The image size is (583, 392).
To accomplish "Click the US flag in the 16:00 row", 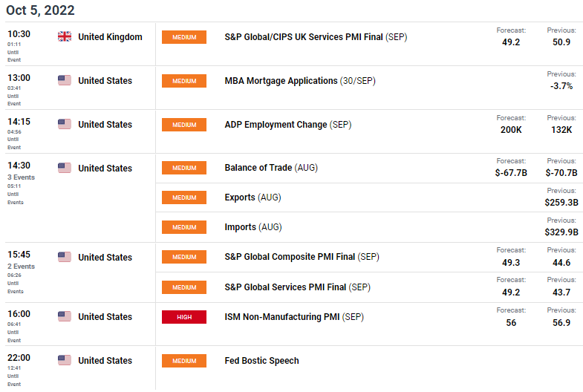I will point(65,317).
